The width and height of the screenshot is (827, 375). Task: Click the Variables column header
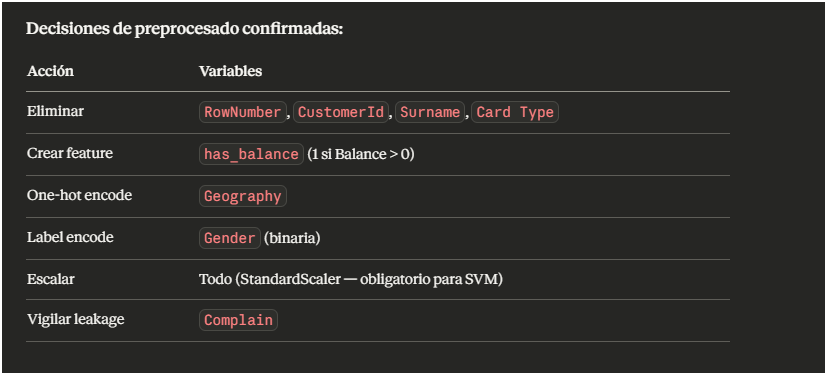click(230, 71)
